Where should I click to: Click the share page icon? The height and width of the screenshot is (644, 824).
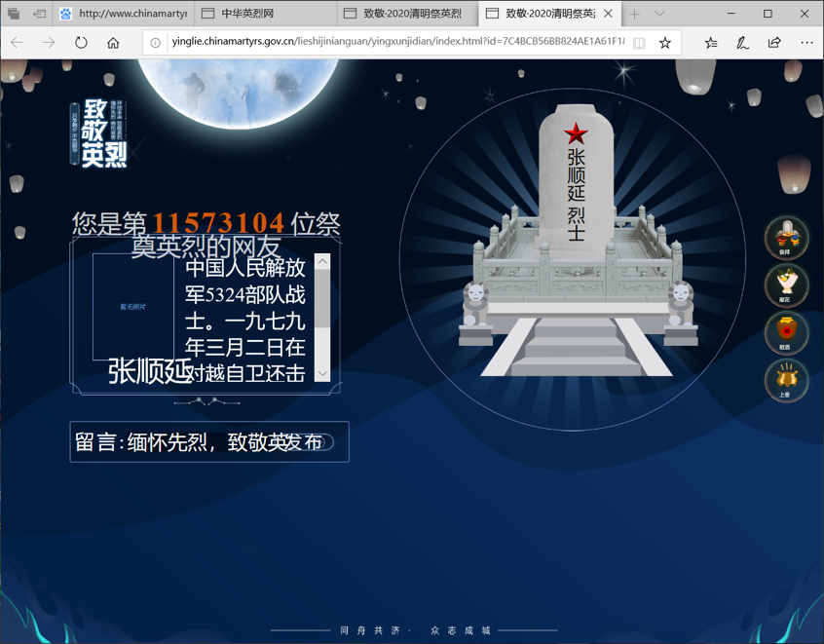(x=774, y=43)
